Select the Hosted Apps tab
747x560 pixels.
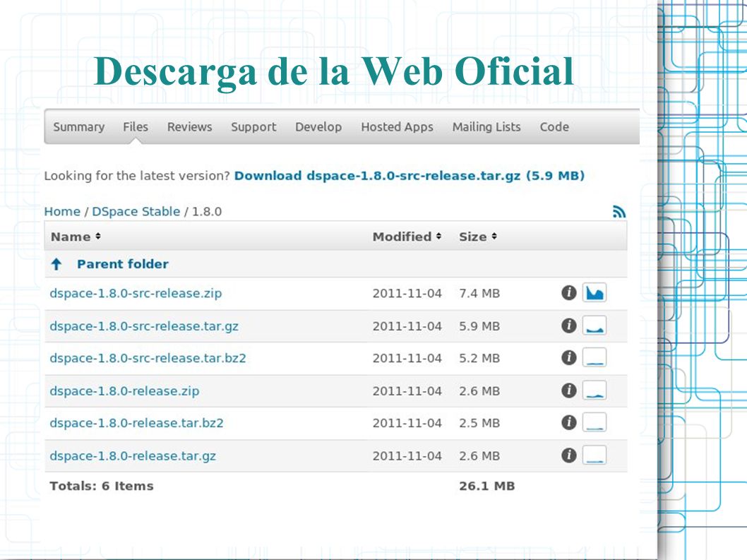click(x=397, y=127)
